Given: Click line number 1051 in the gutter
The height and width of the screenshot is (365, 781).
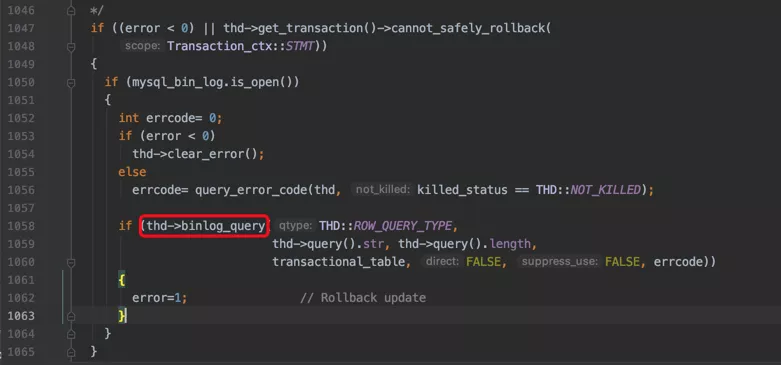Looking at the screenshot, I should (21, 100).
